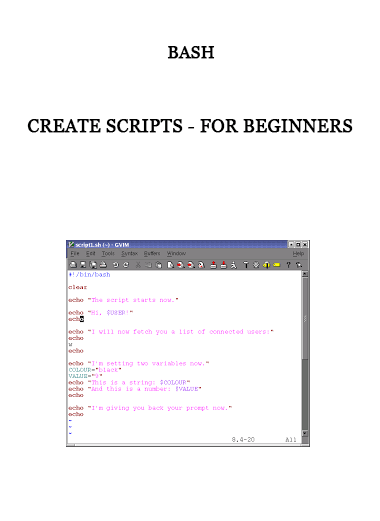The width and height of the screenshot is (380, 521).
Task: Click the Load Session icon
Action: tap(213, 265)
